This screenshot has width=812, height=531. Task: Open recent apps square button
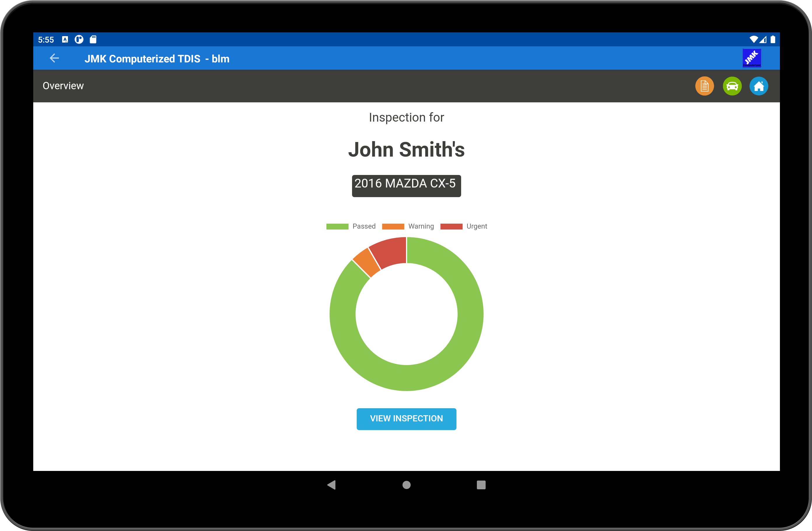[x=481, y=485]
